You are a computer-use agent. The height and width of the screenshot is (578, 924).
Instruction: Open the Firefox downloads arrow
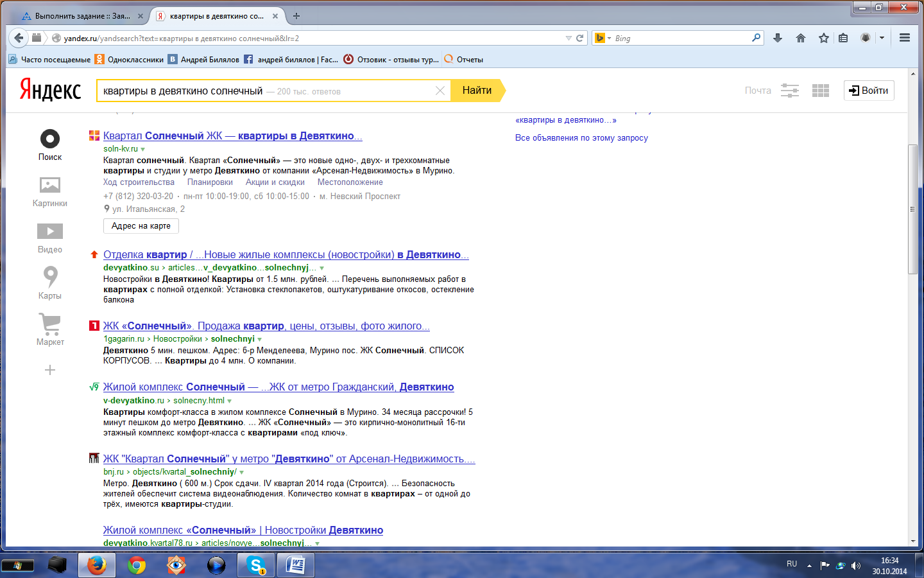pos(778,38)
